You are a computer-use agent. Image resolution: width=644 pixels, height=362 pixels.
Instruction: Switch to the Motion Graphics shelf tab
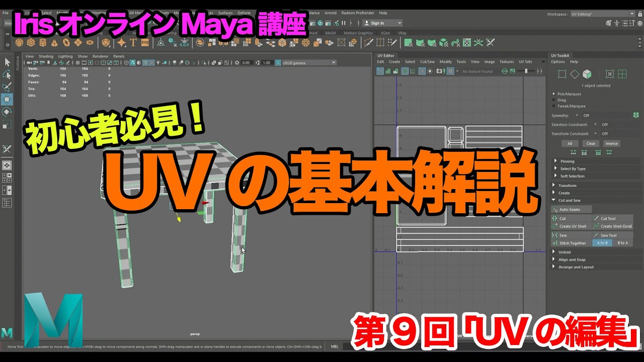[358, 33]
